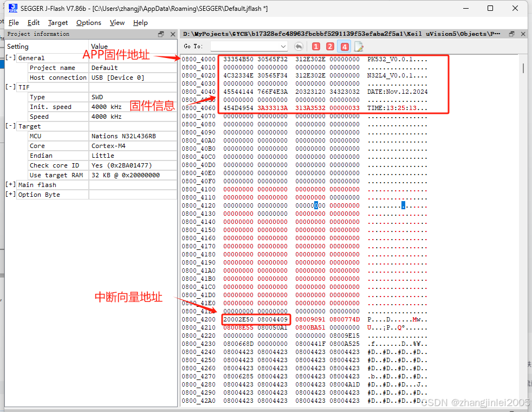Screen dimensions: 532x412
Task: Select the Type setting row
Action: (102, 97)
